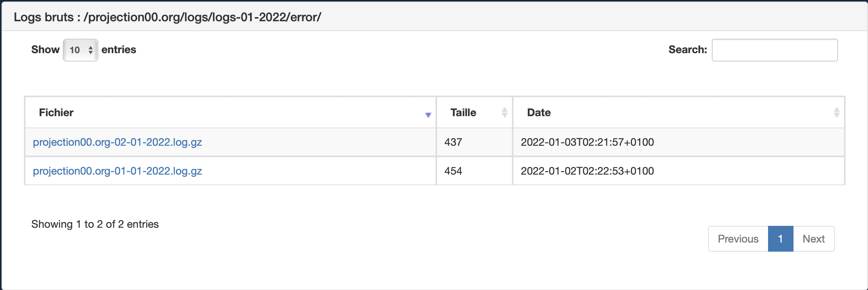The width and height of the screenshot is (868, 290).
Task: Click the Taille column header label
Action: [x=463, y=112]
